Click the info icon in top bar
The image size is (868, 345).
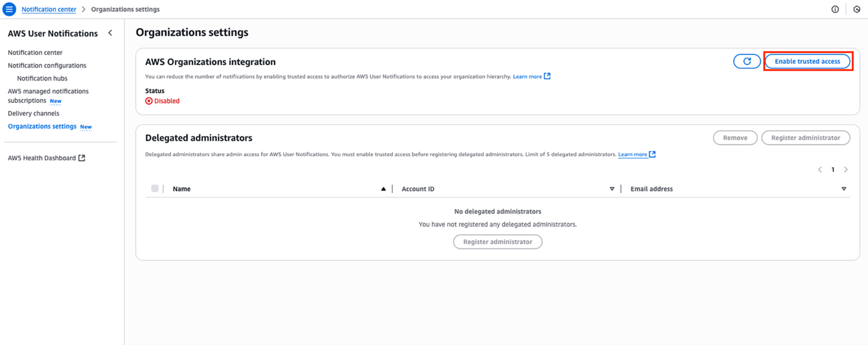click(835, 9)
